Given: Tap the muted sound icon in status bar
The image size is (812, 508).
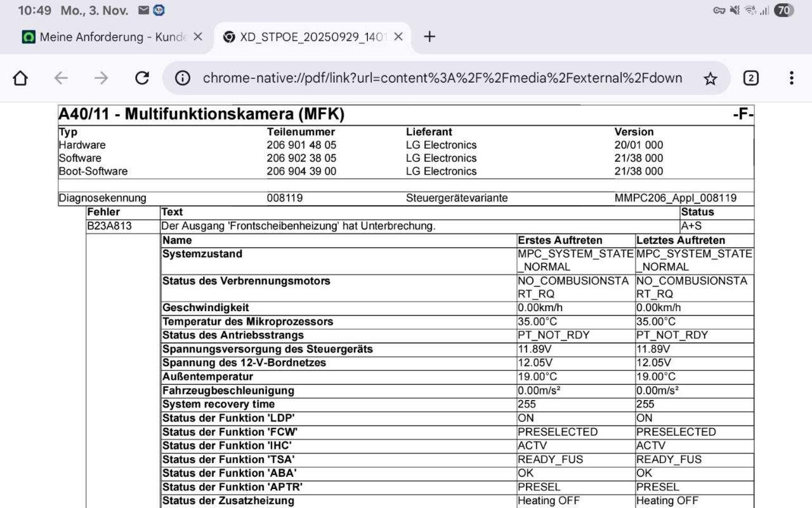Looking at the screenshot, I should pos(735,10).
